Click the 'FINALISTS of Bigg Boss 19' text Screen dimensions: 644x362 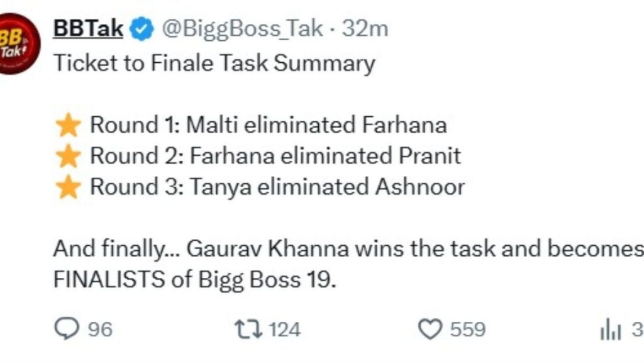click(x=195, y=279)
